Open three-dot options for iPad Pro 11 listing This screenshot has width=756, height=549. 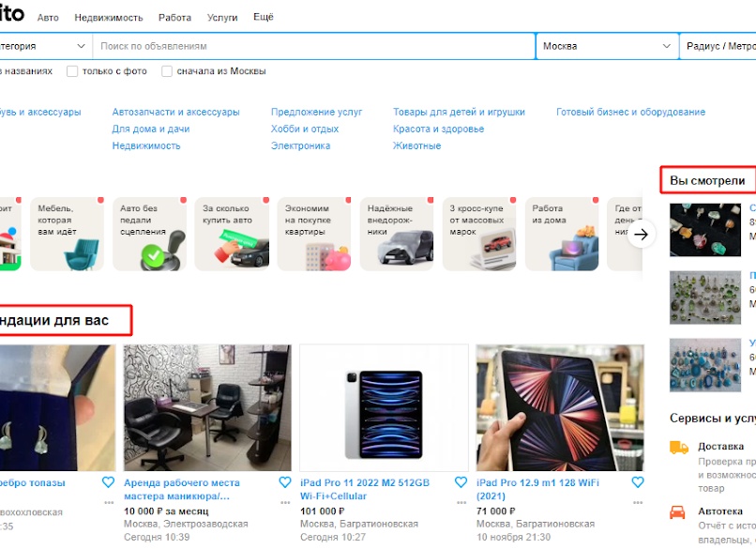pos(461,503)
